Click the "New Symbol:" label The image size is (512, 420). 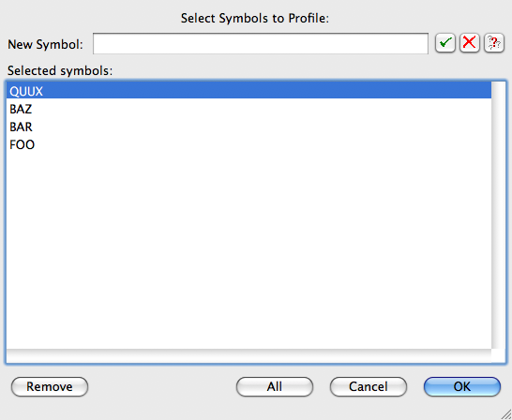pyautogui.click(x=45, y=44)
